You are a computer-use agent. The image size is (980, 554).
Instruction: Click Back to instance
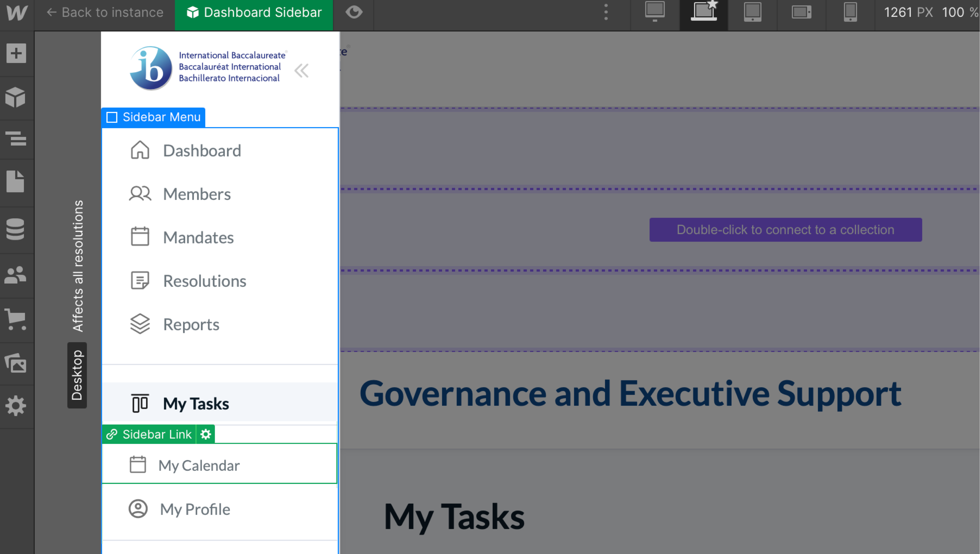point(105,12)
